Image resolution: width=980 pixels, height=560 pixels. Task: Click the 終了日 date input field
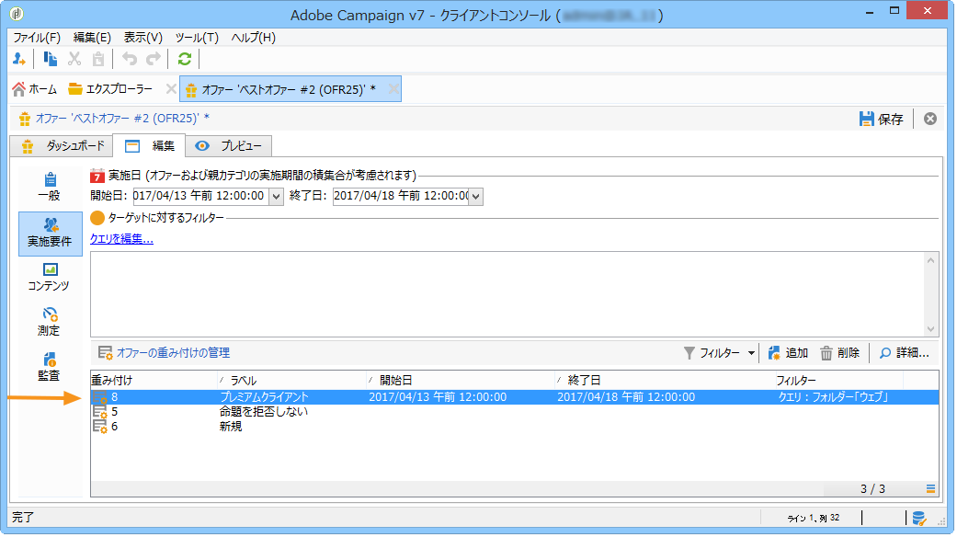coord(401,196)
